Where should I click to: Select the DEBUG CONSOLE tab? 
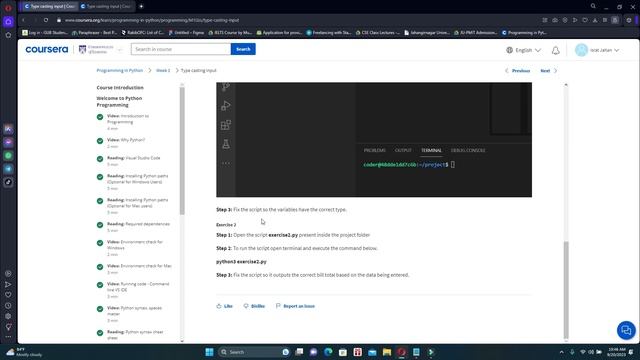tap(468, 150)
